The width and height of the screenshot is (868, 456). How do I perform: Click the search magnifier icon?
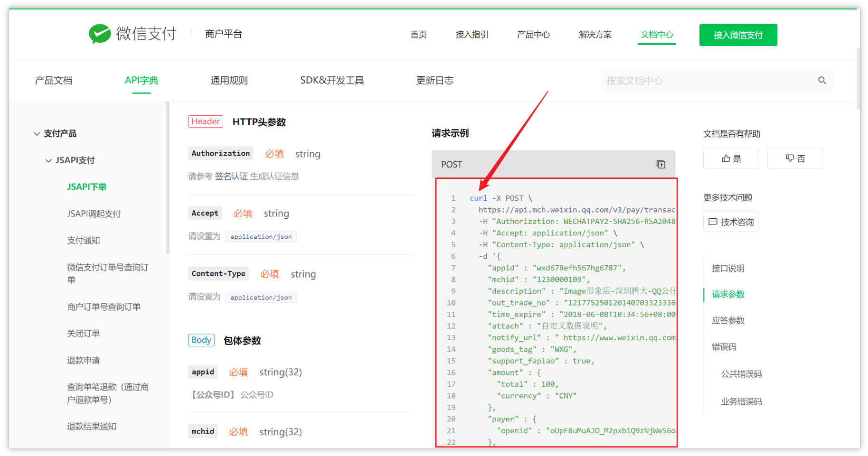pos(822,81)
